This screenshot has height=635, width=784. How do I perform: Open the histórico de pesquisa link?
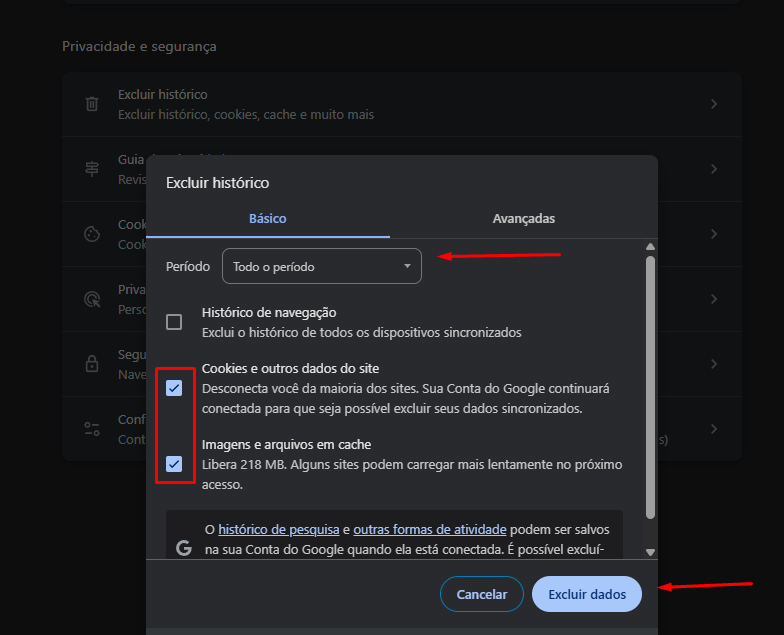[x=279, y=530]
